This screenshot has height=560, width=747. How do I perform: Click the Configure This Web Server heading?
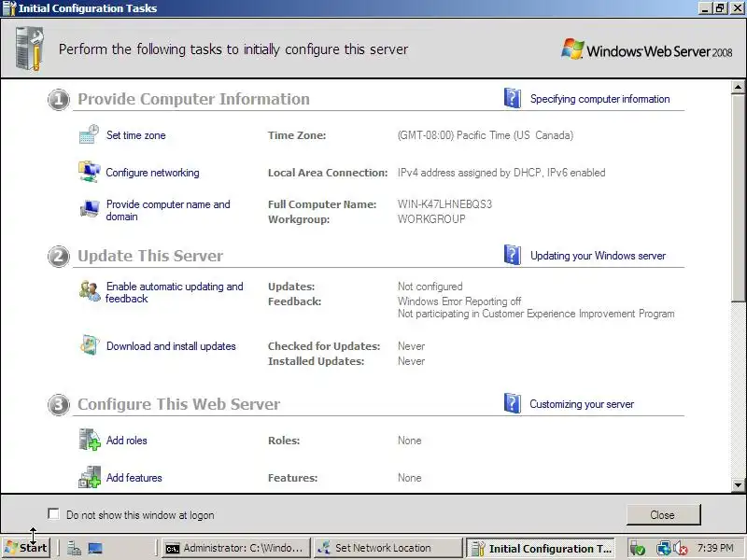tap(178, 404)
